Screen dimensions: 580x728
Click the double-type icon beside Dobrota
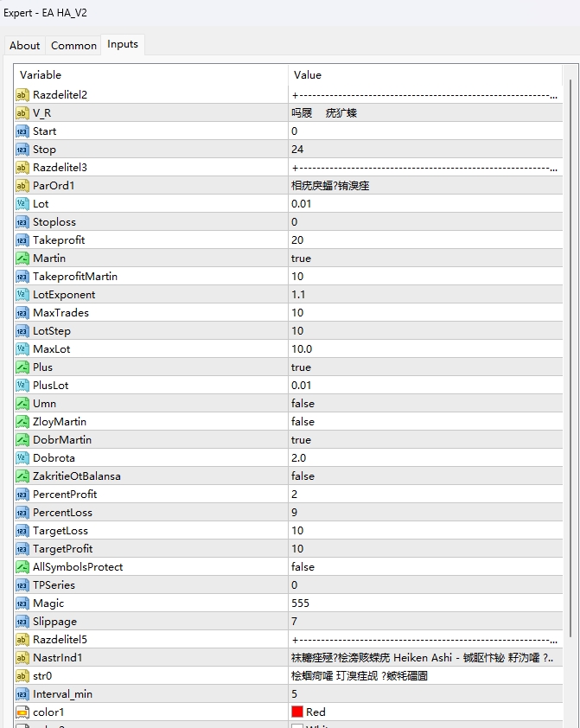coord(22,458)
